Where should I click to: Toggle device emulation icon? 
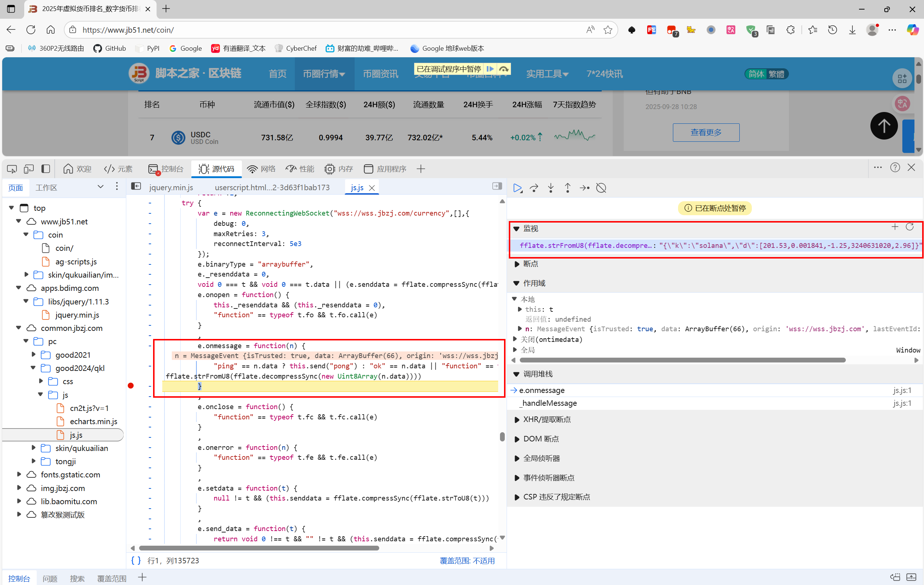coord(29,169)
